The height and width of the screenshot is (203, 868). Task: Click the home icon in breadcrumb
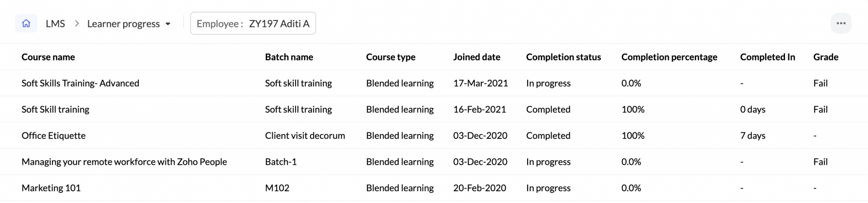pos(26,23)
